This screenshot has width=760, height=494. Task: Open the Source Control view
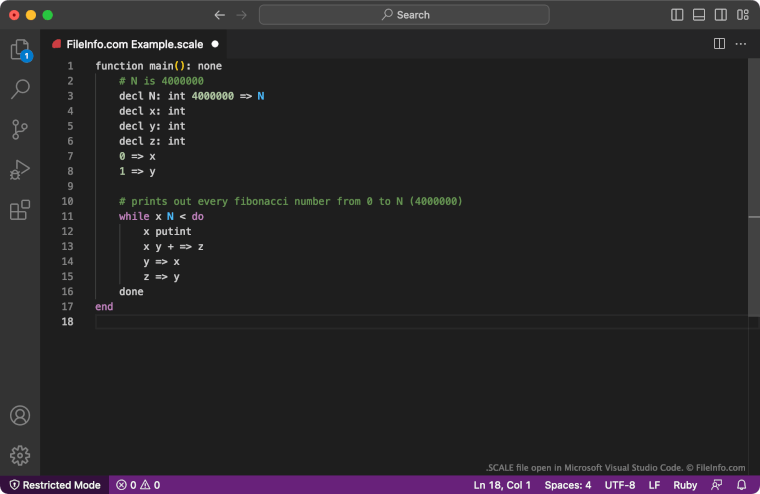(x=19, y=130)
